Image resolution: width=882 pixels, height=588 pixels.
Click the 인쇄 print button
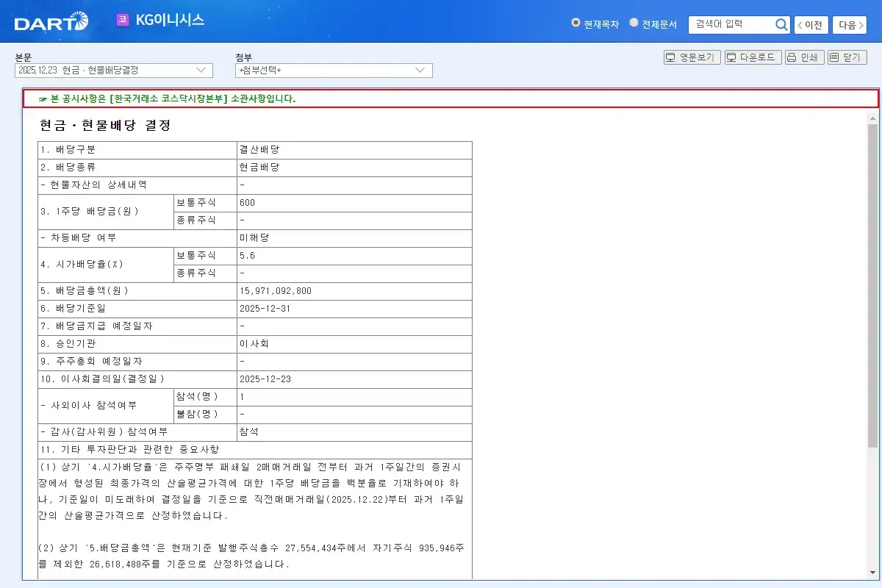[804, 57]
